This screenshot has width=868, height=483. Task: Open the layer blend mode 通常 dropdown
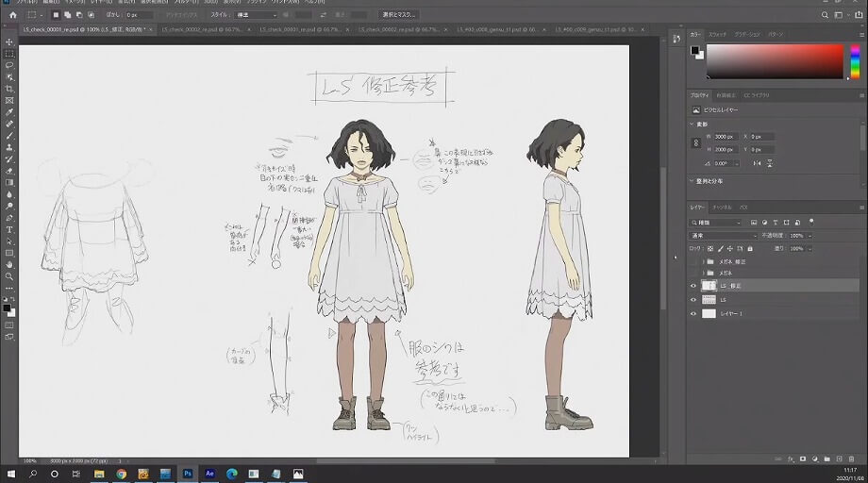point(723,236)
